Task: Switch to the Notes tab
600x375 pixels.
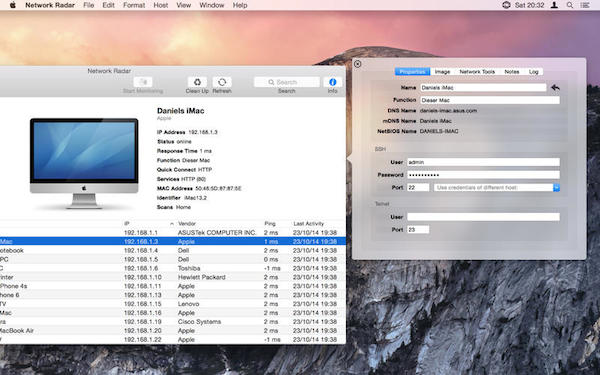Action: (512, 72)
